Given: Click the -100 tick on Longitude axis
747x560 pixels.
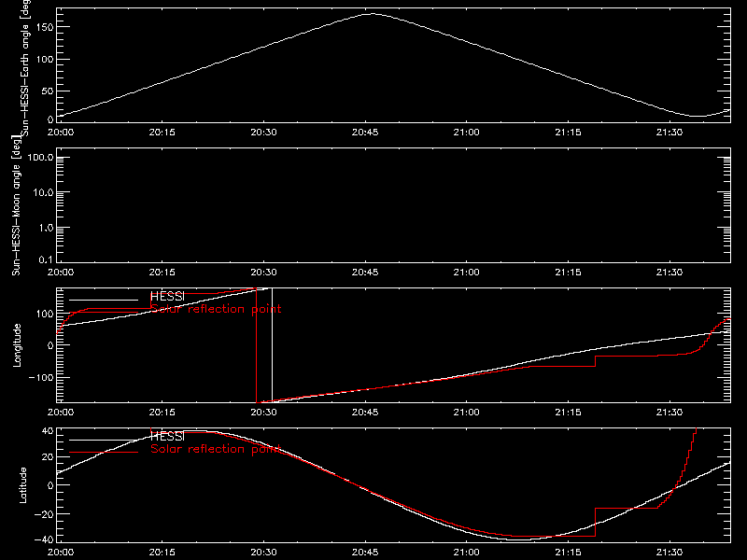Looking at the screenshot, I should click(42, 377).
